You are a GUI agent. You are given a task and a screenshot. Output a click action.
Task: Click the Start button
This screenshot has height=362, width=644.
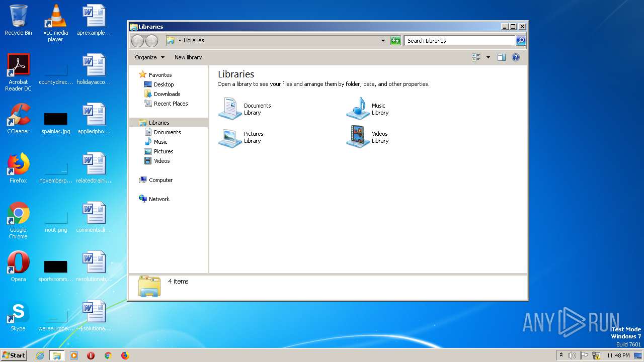(x=14, y=355)
